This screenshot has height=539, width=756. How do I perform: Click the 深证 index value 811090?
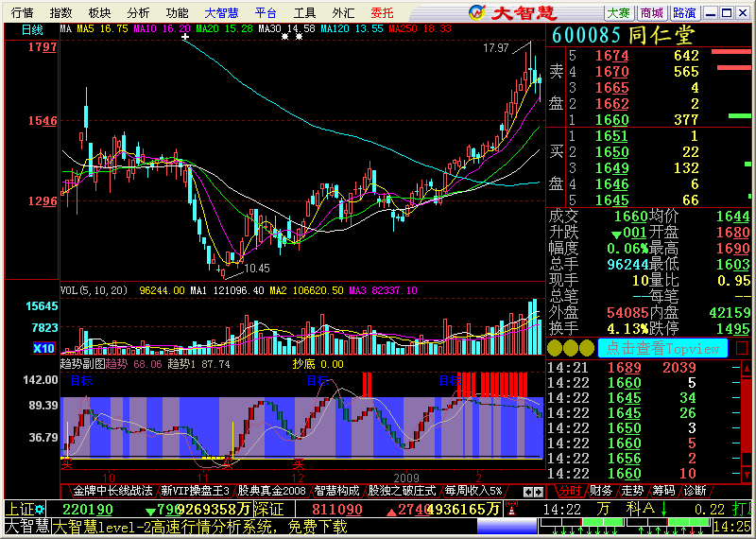click(x=336, y=509)
